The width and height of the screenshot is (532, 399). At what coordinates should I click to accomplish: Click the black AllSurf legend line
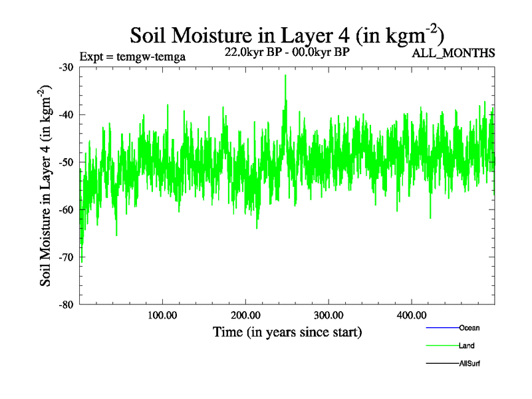442,364
